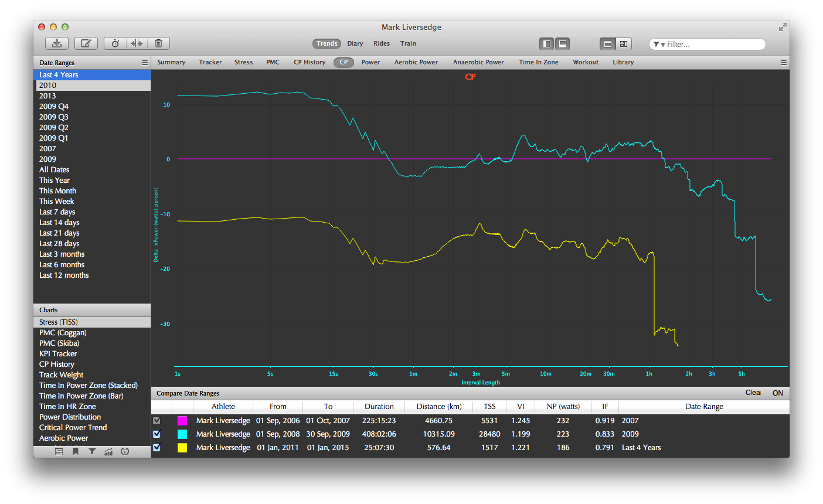Switch to the Train view

[x=408, y=43]
